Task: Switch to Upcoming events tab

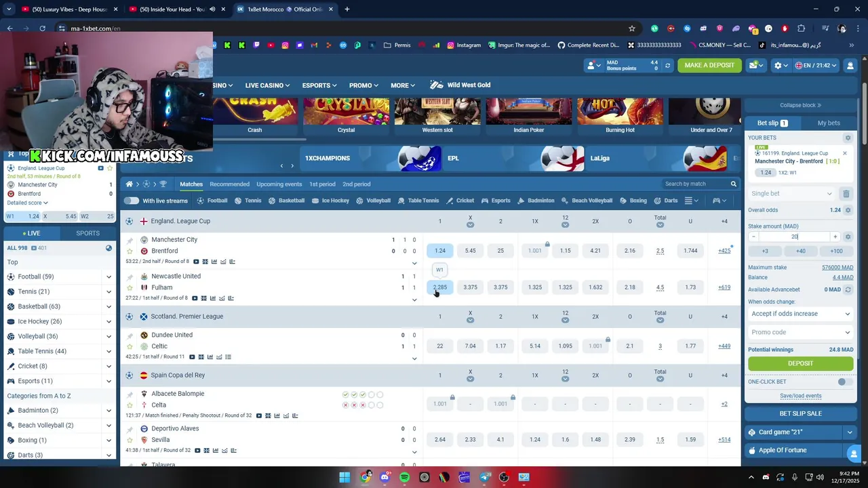Action: click(279, 184)
